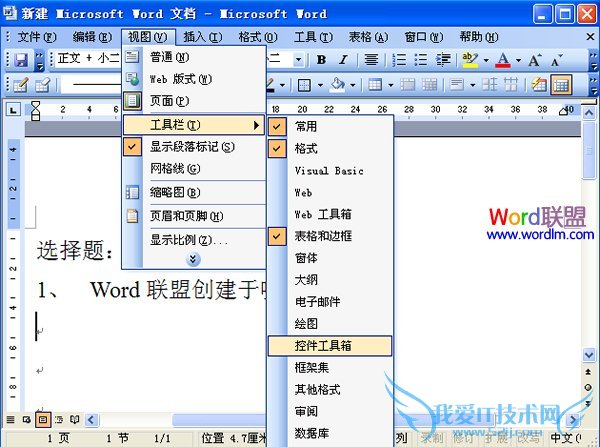Click the Save icon in toolbar
600x447 pixels.
click(21, 60)
